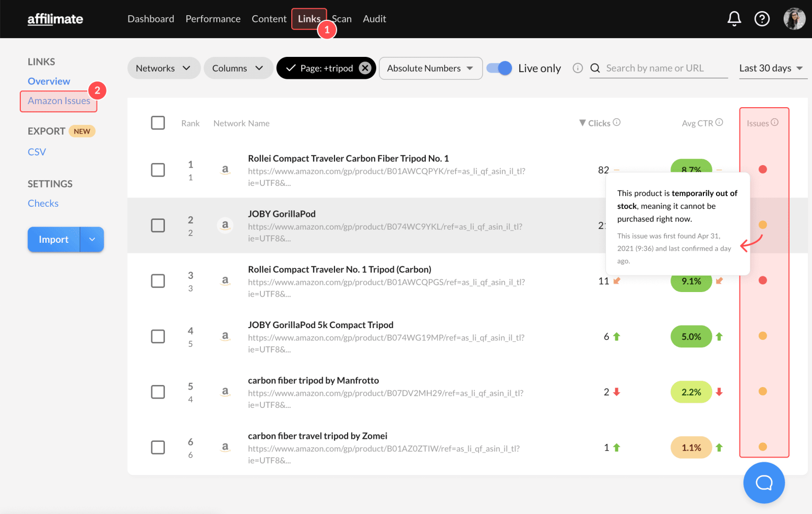Image resolution: width=812 pixels, height=514 pixels.
Task: Click the red issue dot for Rollei No. 1 Tripod (Carbon)
Action: tap(763, 280)
